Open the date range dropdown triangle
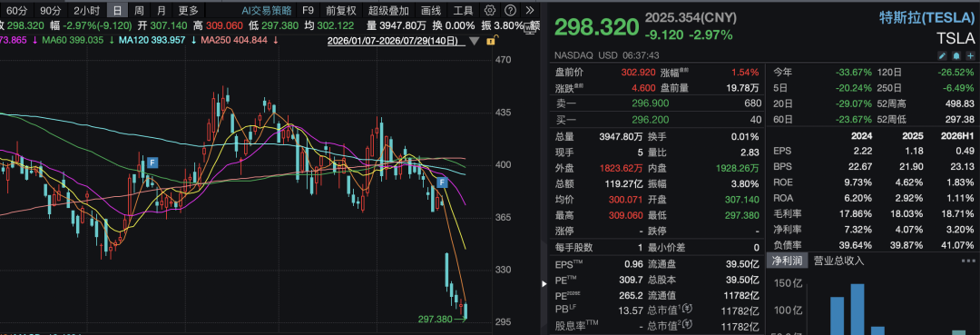980x335 pixels. coord(475,42)
